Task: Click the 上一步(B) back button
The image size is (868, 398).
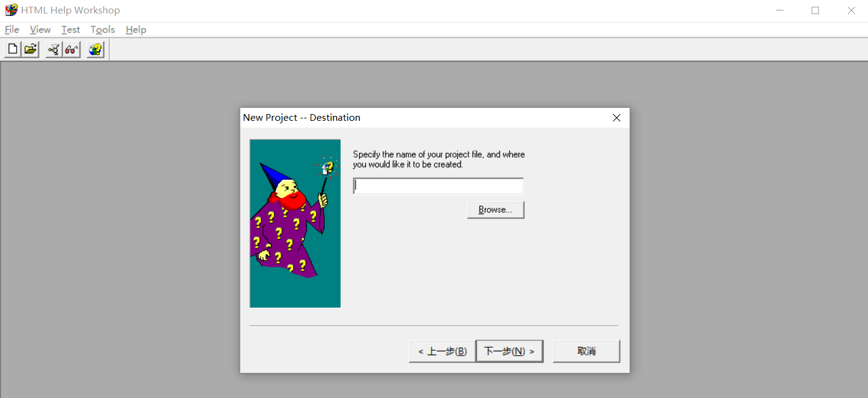Action: click(442, 351)
